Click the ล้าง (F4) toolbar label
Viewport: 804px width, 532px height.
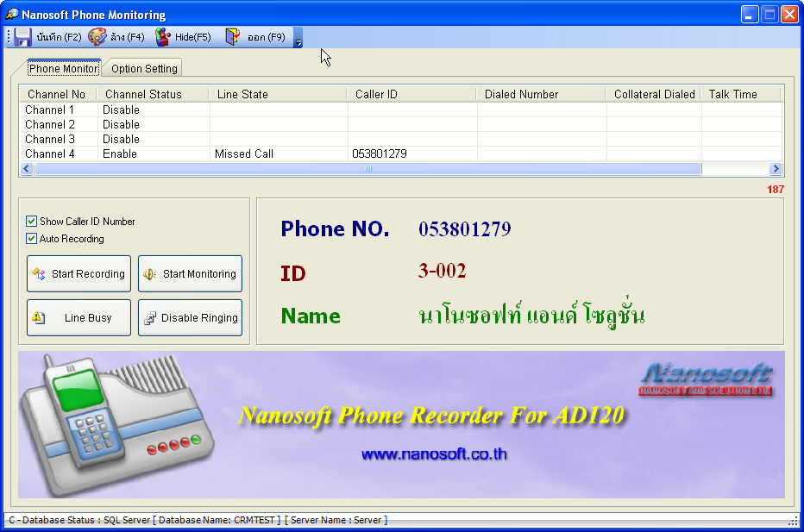pos(128,37)
